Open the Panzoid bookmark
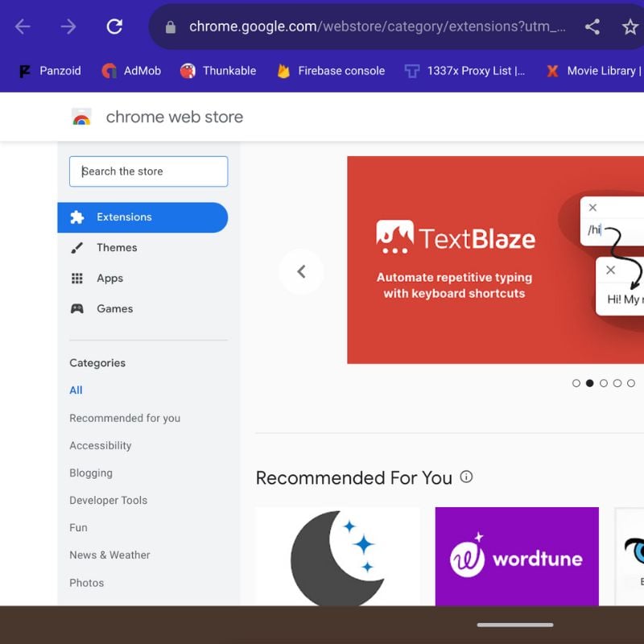644x644 pixels. point(50,71)
